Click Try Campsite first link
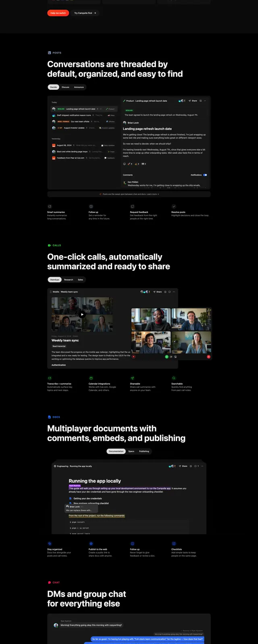 85,13
